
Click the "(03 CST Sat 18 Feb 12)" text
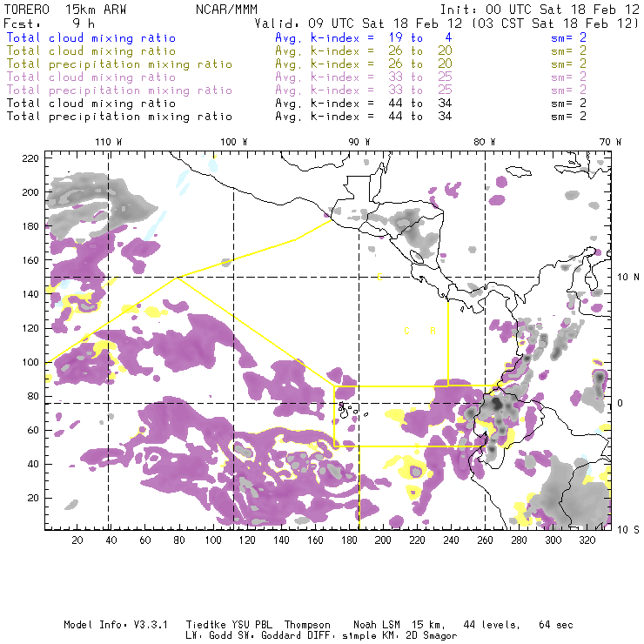point(554,23)
